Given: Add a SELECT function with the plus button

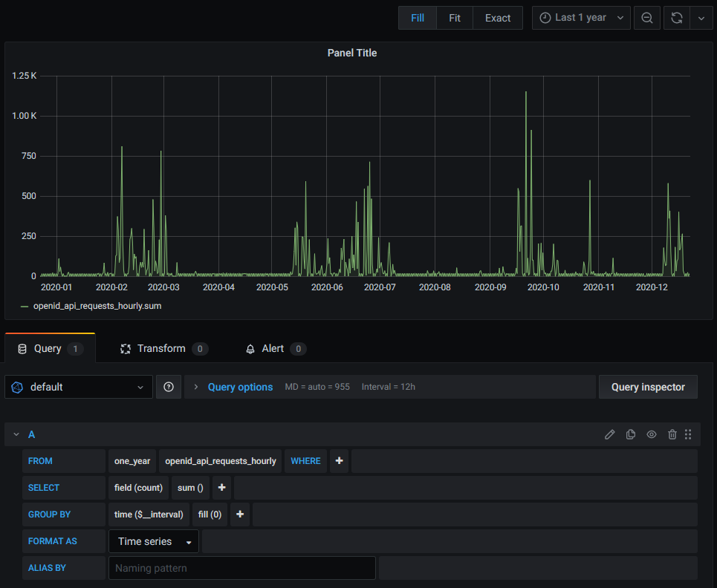Looking at the screenshot, I should click(221, 488).
